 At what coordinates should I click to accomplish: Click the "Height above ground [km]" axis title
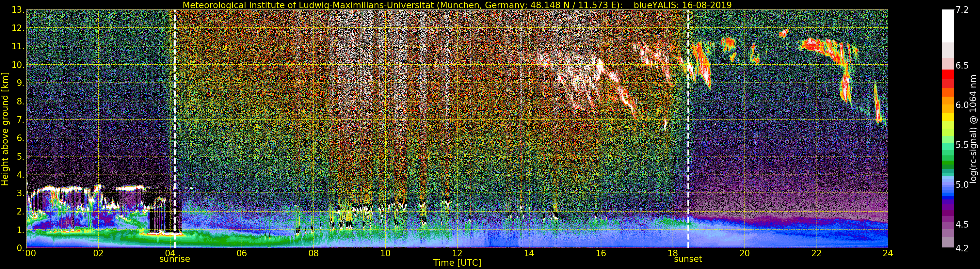[x=5, y=129]
